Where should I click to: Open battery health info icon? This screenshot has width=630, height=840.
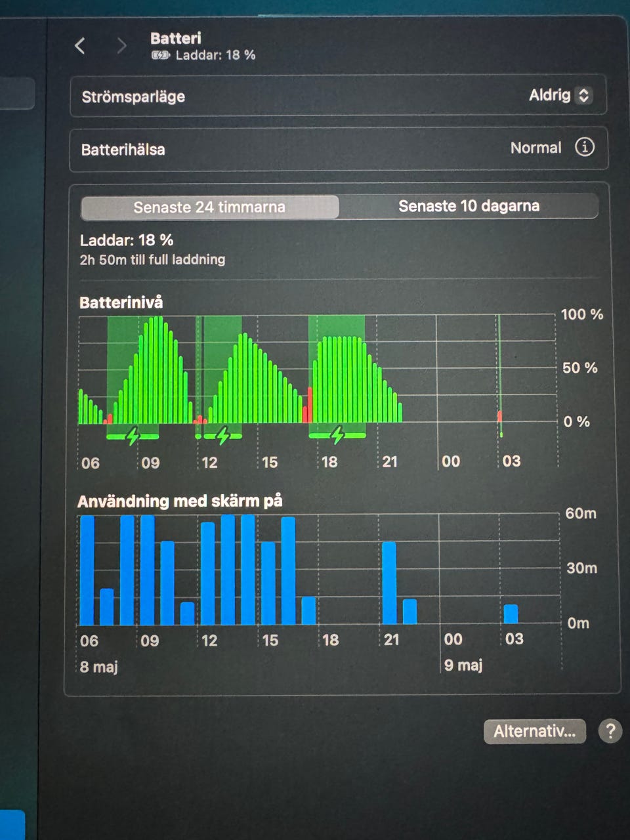(x=585, y=147)
